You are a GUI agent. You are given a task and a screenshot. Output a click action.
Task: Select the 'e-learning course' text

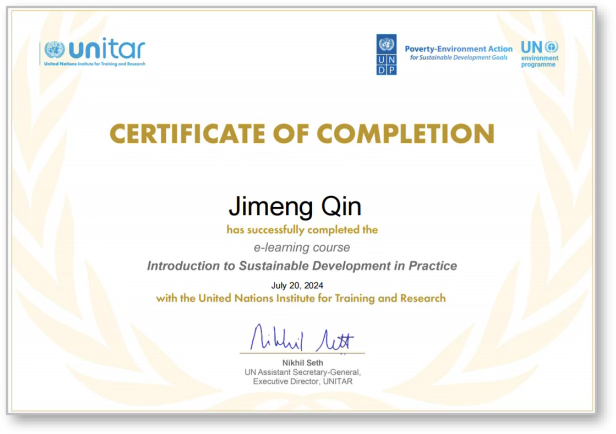[x=301, y=246]
